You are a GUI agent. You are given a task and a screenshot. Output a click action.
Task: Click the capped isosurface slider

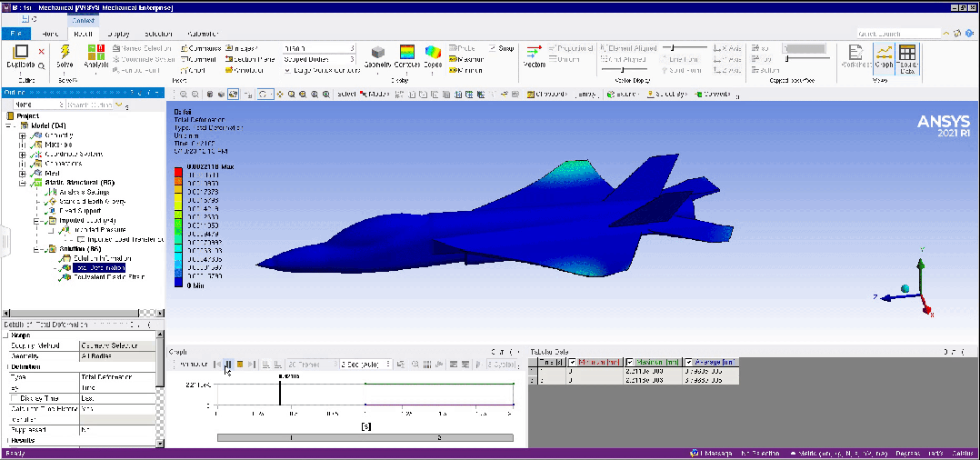coord(807,59)
